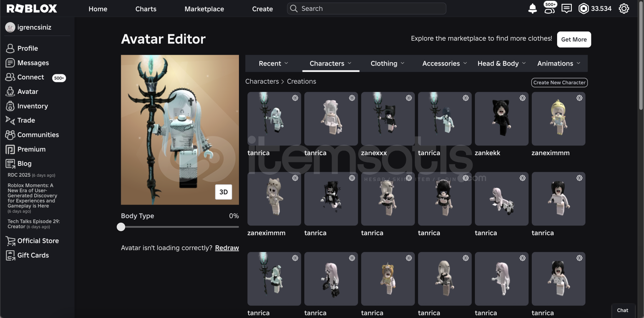Open the settings gear in top bar
The width and height of the screenshot is (644, 318).
tap(624, 9)
